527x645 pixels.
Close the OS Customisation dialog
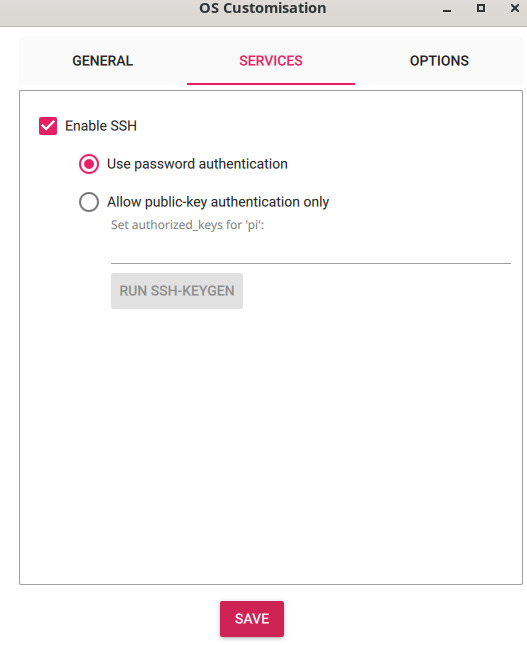515,8
